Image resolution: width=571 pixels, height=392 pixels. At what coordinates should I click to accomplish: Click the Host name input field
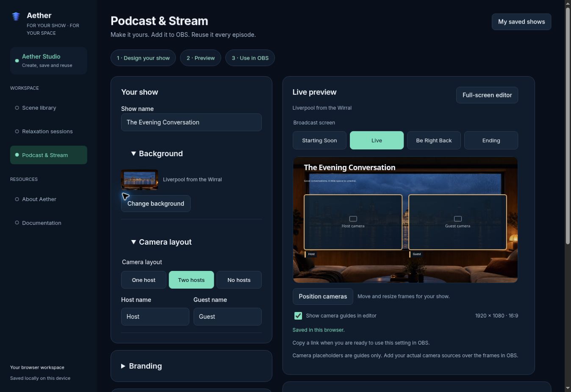pos(155,317)
